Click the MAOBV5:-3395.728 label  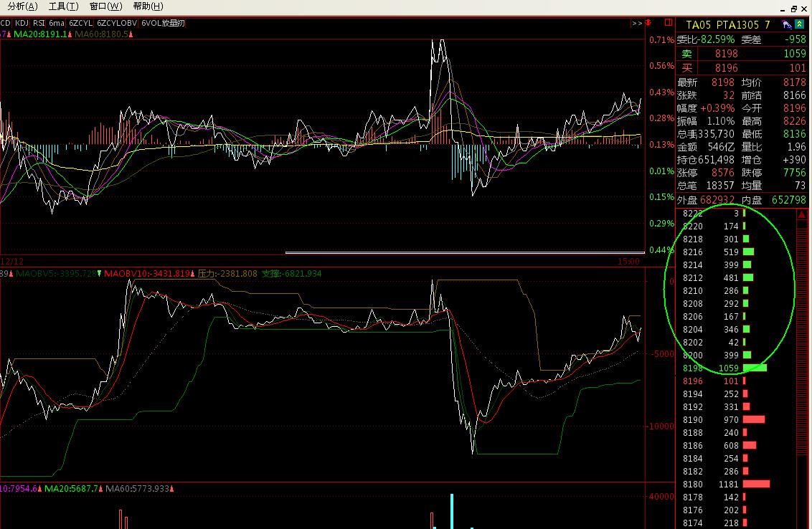[x=57, y=273]
